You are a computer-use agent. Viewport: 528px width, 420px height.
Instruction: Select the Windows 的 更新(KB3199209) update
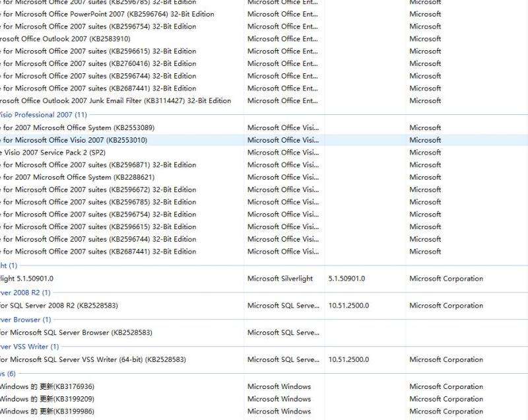click(x=47, y=399)
